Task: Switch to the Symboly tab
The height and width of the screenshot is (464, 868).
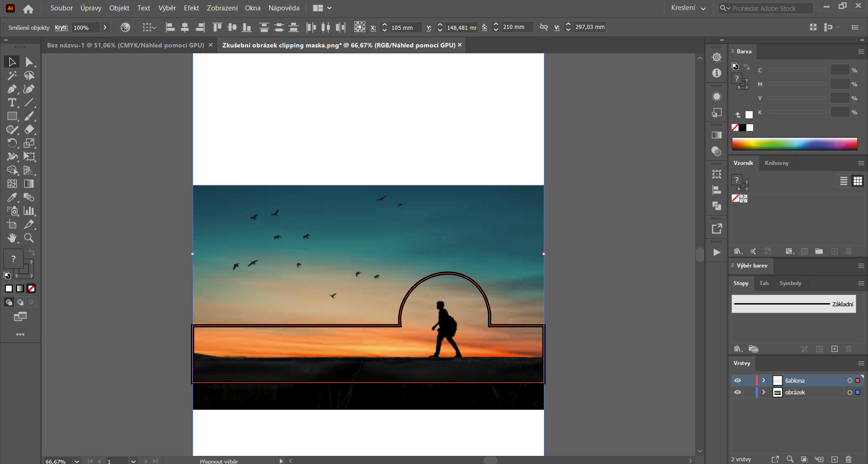Action: click(x=790, y=283)
